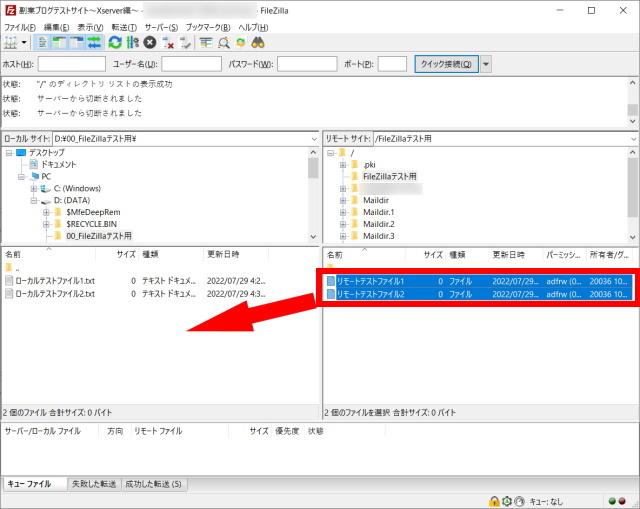640x509 pixels.
Task: Click the binoculars file search icon
Action: (257, 42)
